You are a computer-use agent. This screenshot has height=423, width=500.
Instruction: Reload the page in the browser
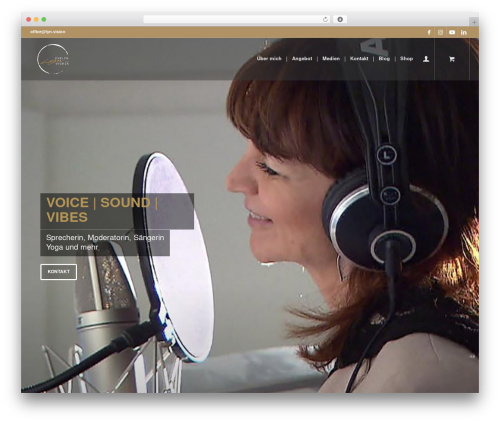tap(325, 19)
